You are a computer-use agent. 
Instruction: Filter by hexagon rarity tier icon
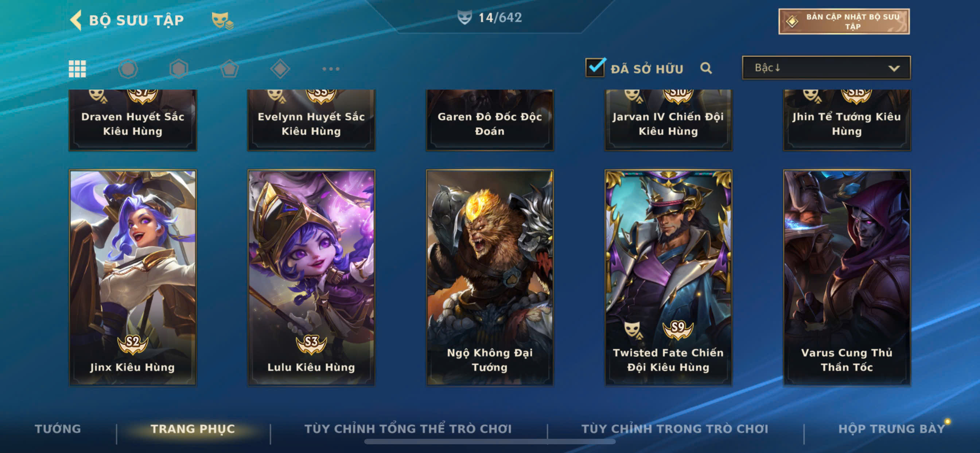(x=179, y=69)
